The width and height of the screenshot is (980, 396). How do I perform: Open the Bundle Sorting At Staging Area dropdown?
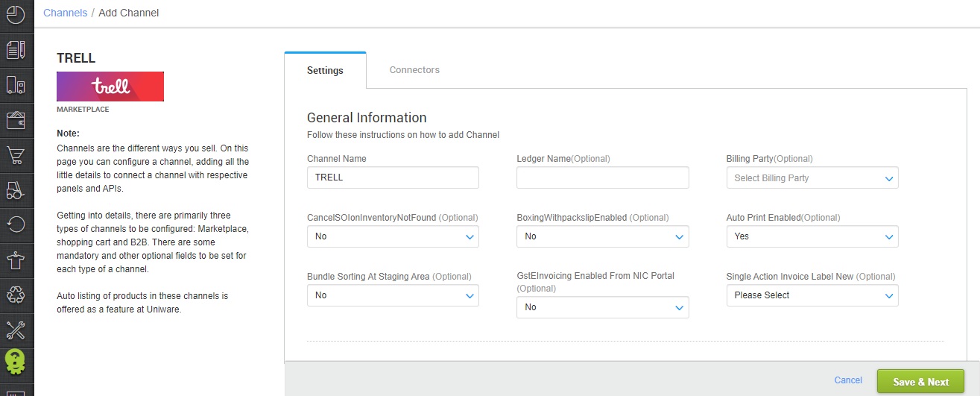393,295
